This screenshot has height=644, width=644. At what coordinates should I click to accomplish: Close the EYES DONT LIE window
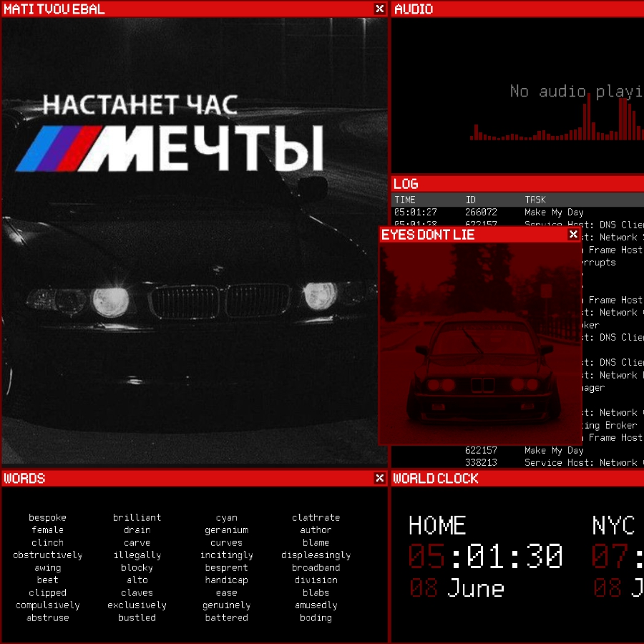tap(573, 234)
